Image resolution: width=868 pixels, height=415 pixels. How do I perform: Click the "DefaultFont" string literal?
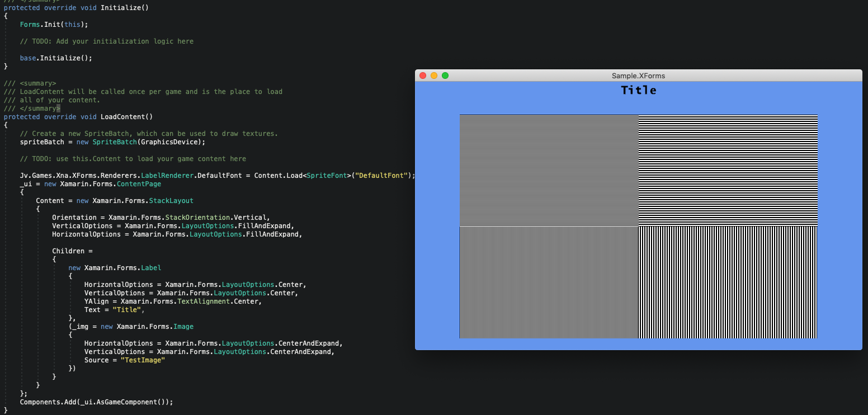pos(381,176)
